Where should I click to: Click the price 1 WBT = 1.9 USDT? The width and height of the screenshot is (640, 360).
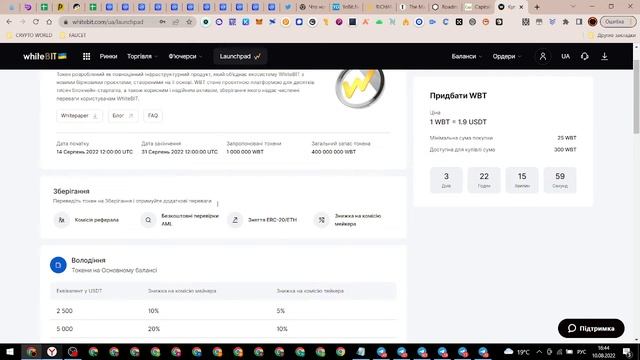pyautogui.click(x=458, y=122)
